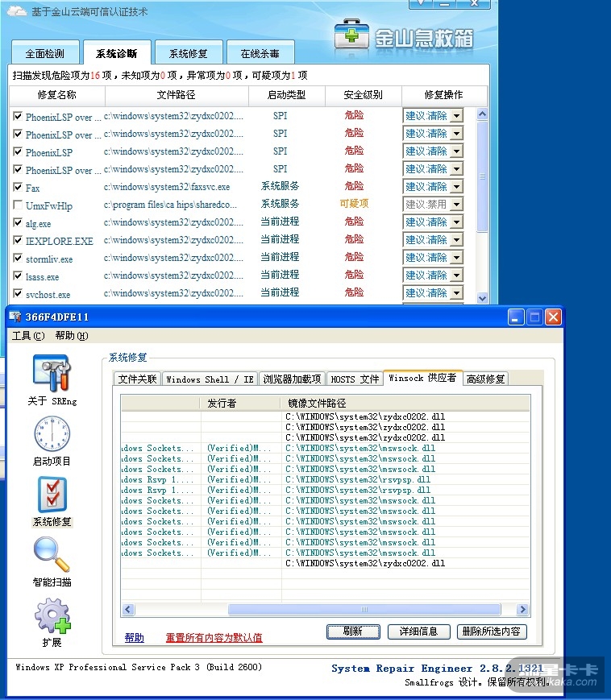The height and width of the screenshot is (700, 611).
Task: Select the first rsvpsp.dll row
Action: tap(325, 479)
